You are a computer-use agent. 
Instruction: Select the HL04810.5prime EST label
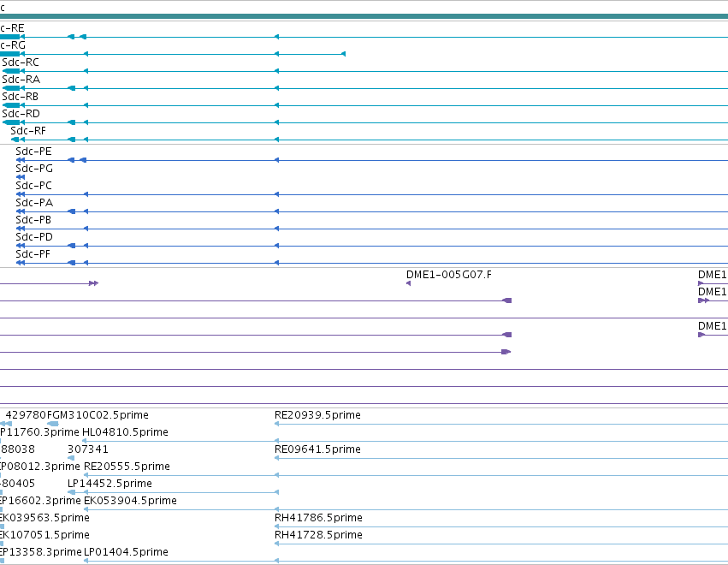pyautogui.click(x=126, y=432)
